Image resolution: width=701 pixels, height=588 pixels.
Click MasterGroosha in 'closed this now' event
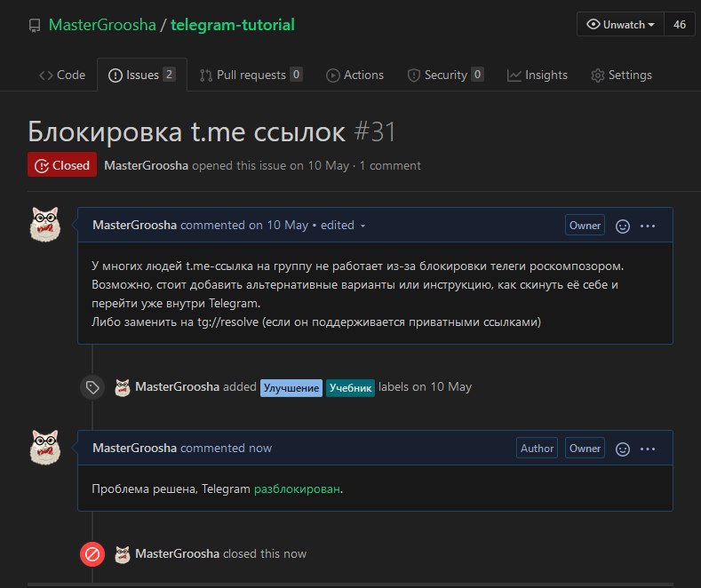pyautogui.click(x=178, y=553)
